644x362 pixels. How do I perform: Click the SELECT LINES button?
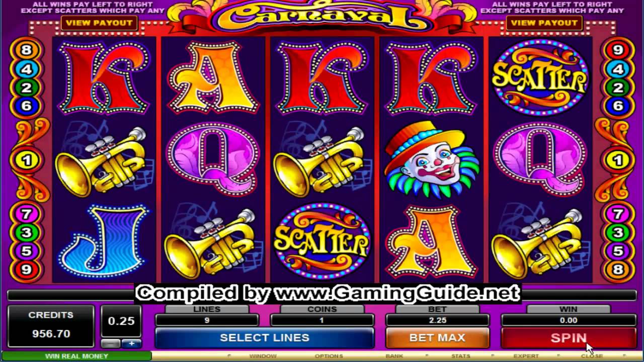click(264, 338)
